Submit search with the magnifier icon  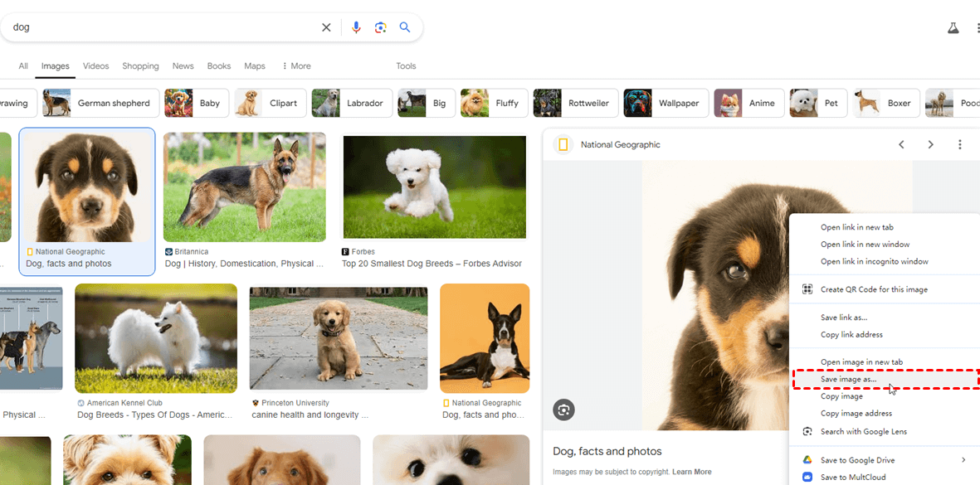[x=405, y=27]
